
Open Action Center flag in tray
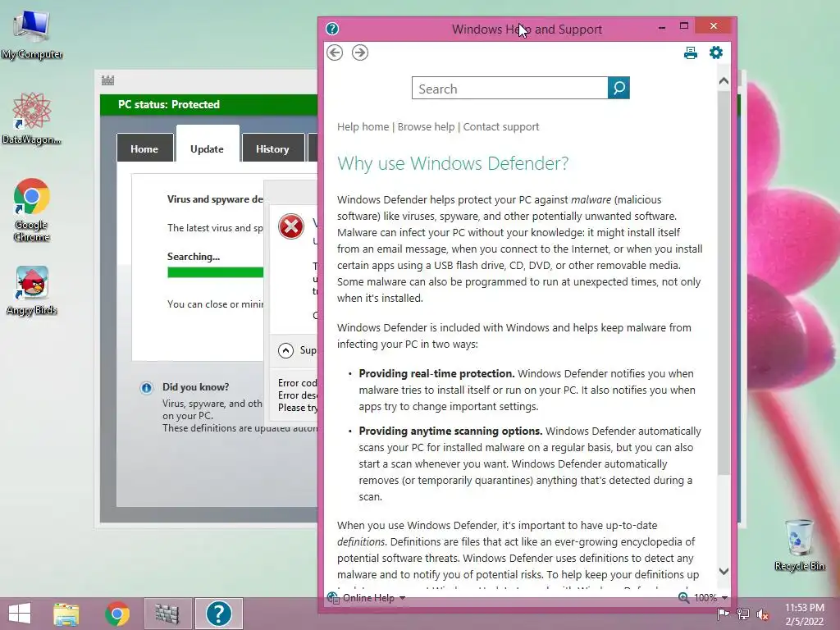coord(724,614)
